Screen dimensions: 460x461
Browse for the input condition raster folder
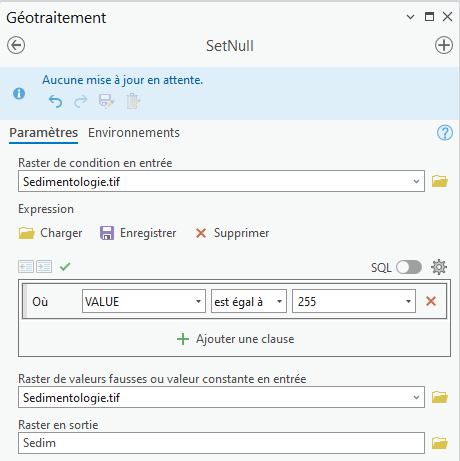click(440, 181)
